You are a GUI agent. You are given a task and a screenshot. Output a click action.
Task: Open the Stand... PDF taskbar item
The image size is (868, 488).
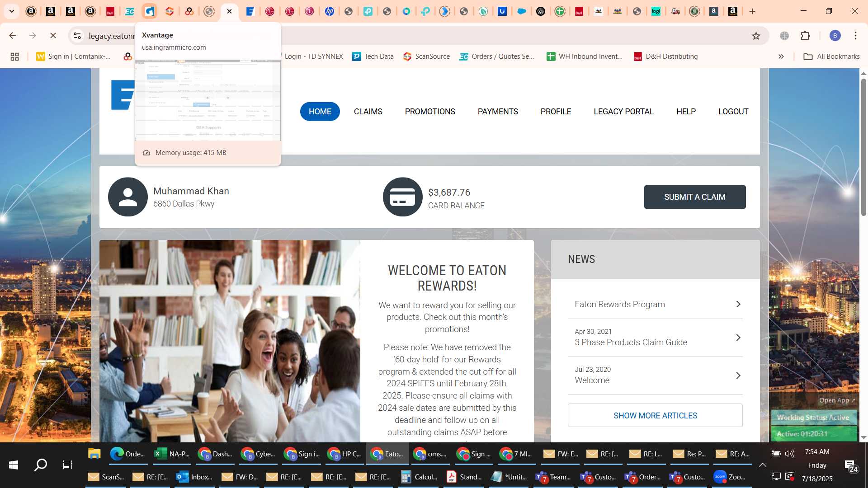tap(464, 477)
